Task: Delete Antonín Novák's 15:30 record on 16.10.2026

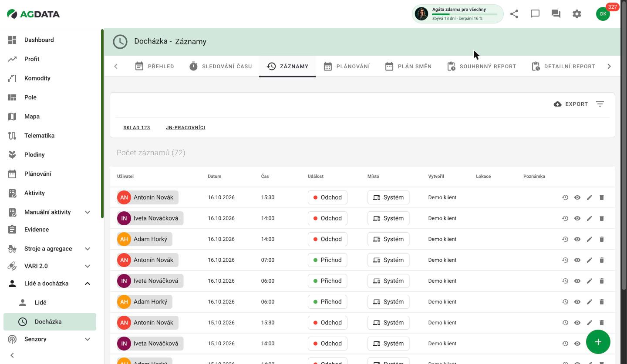Action: (x=602, y=197)
